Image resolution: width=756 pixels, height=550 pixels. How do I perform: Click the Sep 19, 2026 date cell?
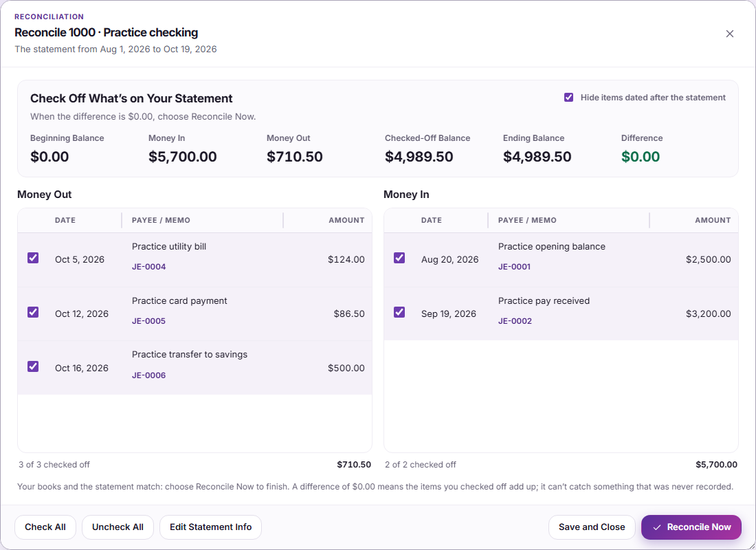pos(448,313)
